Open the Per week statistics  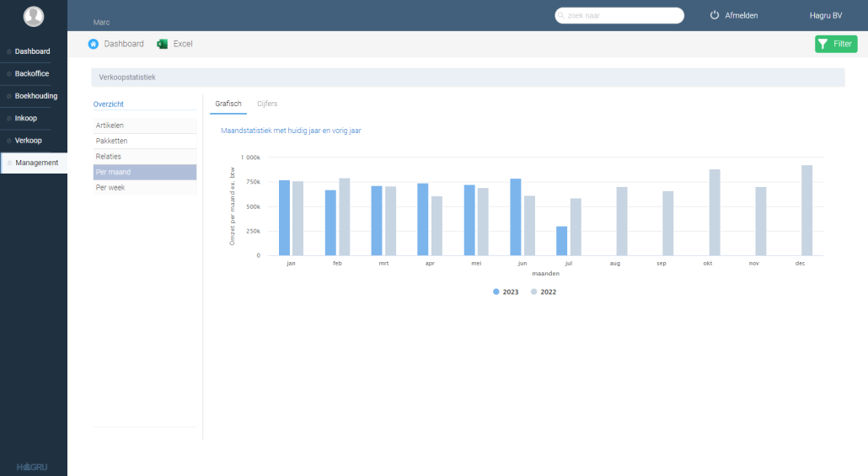click(x=110, y=188)
